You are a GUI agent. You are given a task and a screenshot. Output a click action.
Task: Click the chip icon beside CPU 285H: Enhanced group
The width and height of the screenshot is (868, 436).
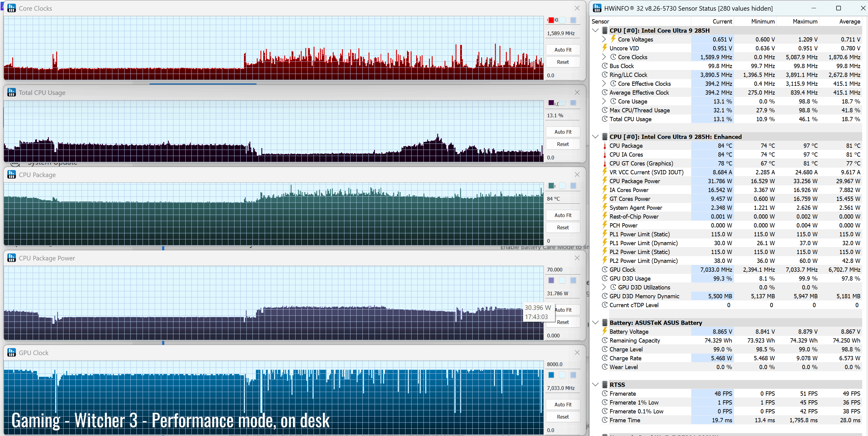tap(605, 137)
